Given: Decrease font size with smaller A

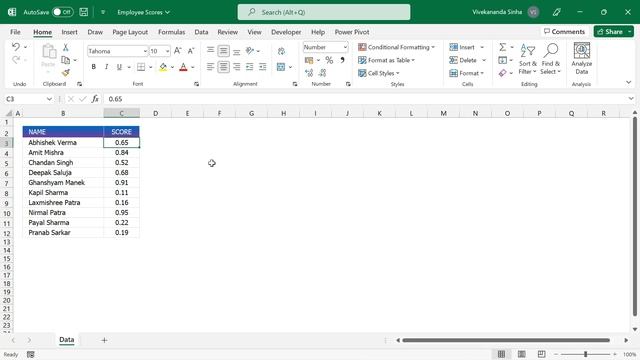Looking at the screenshot, I should [x=191, y=51].
